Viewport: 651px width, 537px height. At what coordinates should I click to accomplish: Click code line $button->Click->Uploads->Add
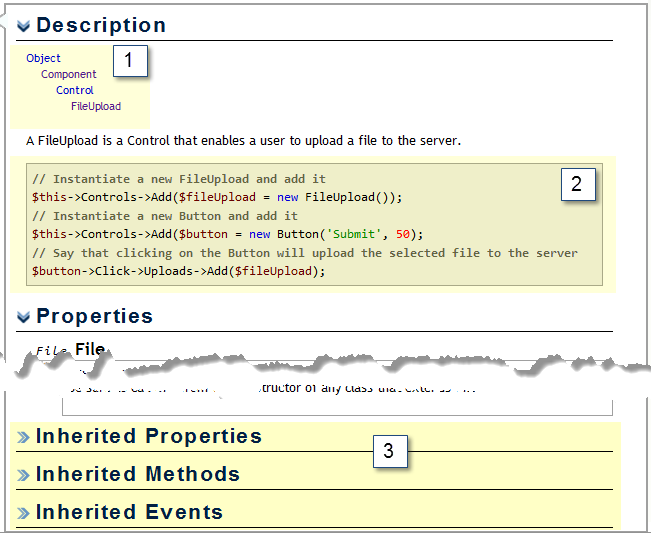coord(179,271)
